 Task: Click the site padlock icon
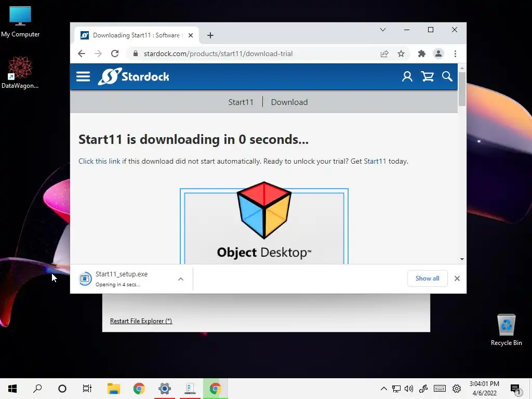(136, 54)
